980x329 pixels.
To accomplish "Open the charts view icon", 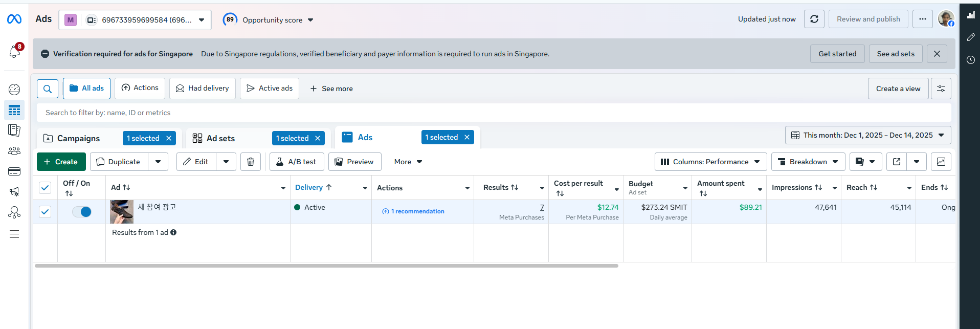I will [941, 162].
